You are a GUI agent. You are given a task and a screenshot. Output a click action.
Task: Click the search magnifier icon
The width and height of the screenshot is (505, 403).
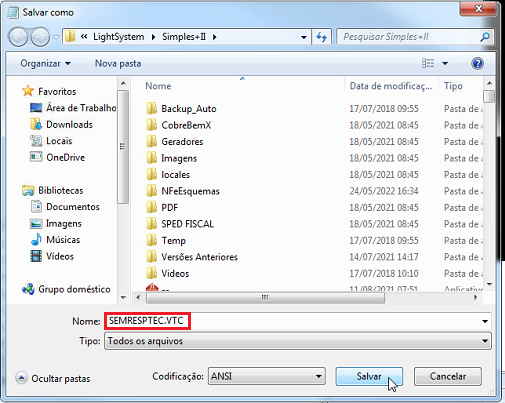click(485, 37)
